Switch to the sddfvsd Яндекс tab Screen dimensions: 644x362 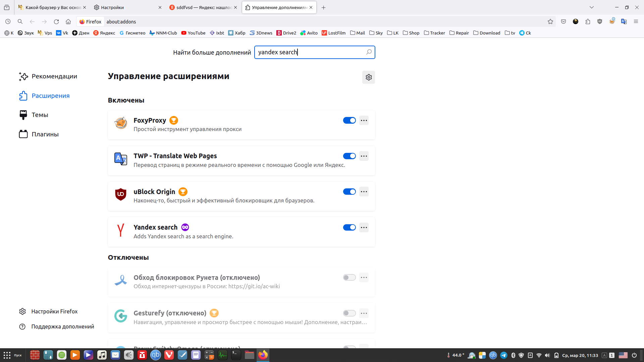[204, 7]
